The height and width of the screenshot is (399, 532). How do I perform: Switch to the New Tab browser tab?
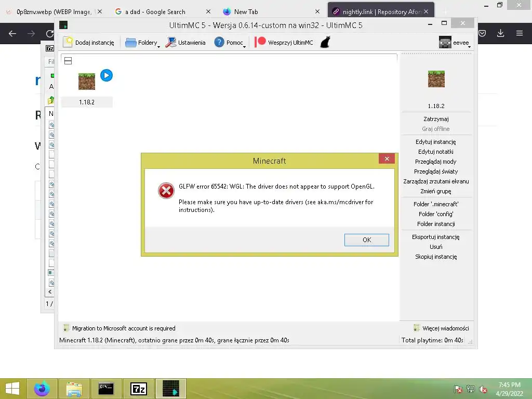[246, 12]
